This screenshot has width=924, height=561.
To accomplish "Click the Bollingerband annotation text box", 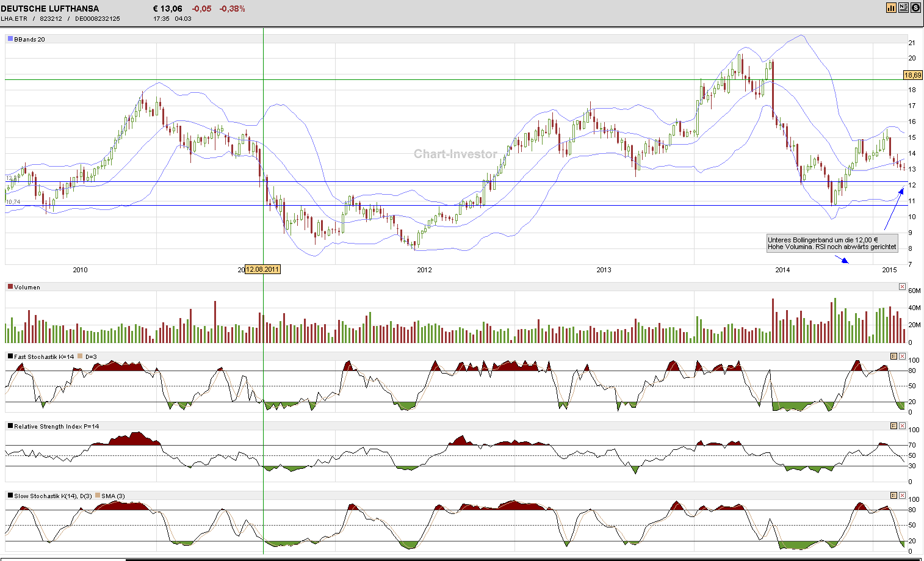I will point(832,244).
